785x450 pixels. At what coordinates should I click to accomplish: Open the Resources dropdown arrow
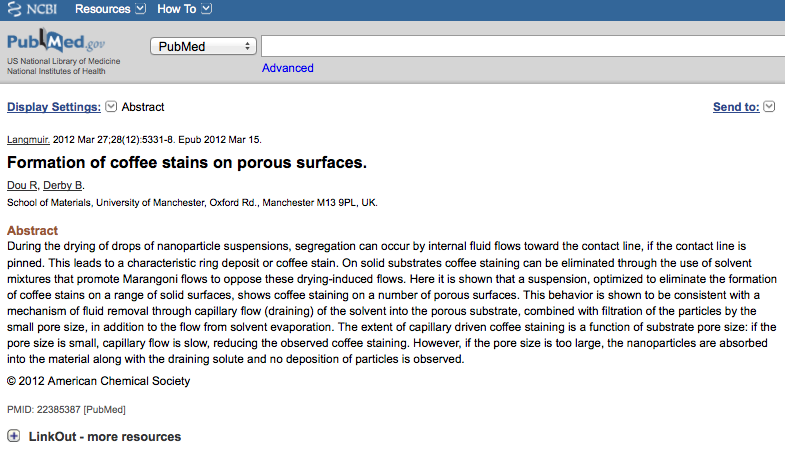[141, 9]
